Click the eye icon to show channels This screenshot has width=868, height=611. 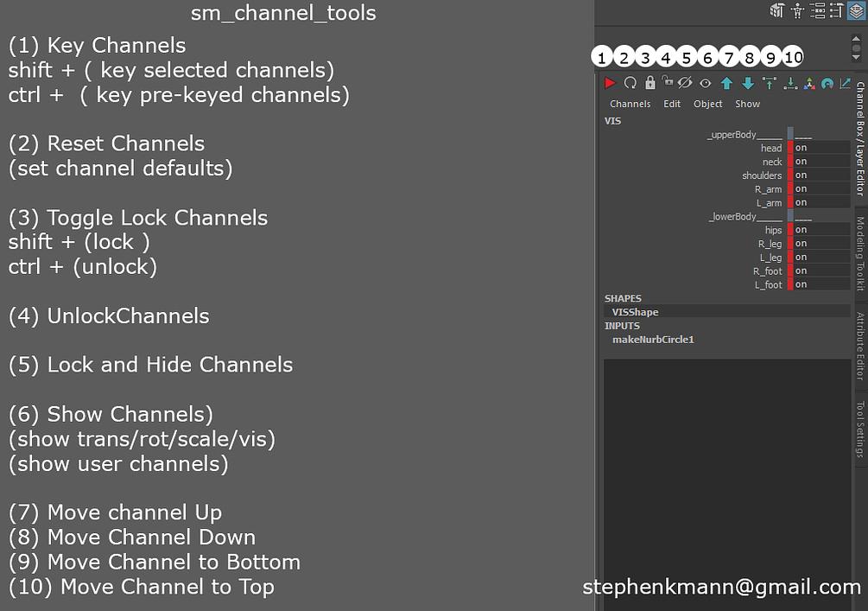pyautogui.click(x=705, y=82)
